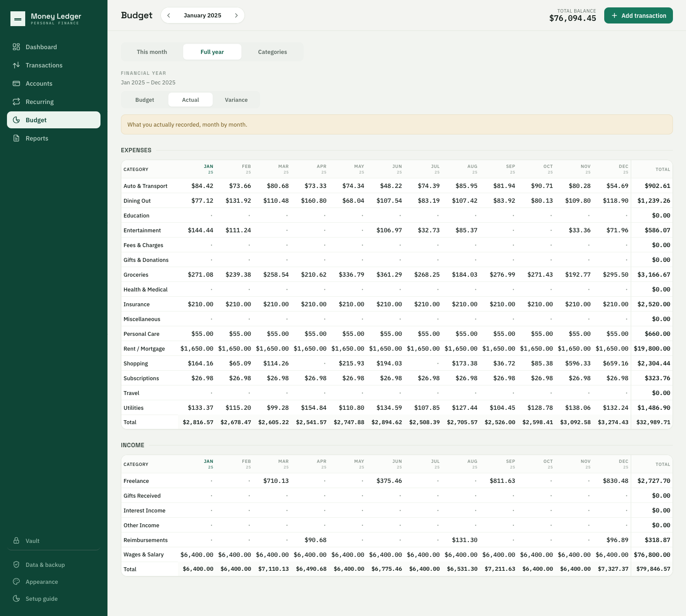Switch to Variance view

tap(236, 100)
